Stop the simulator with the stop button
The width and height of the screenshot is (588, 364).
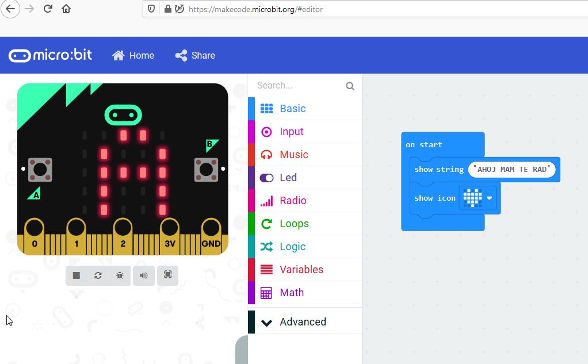pos(77,275)
